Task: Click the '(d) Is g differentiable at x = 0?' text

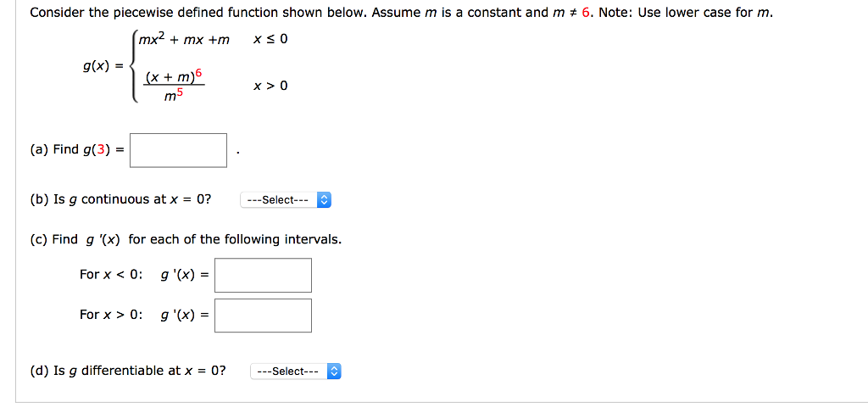Action: pos(129,371)
